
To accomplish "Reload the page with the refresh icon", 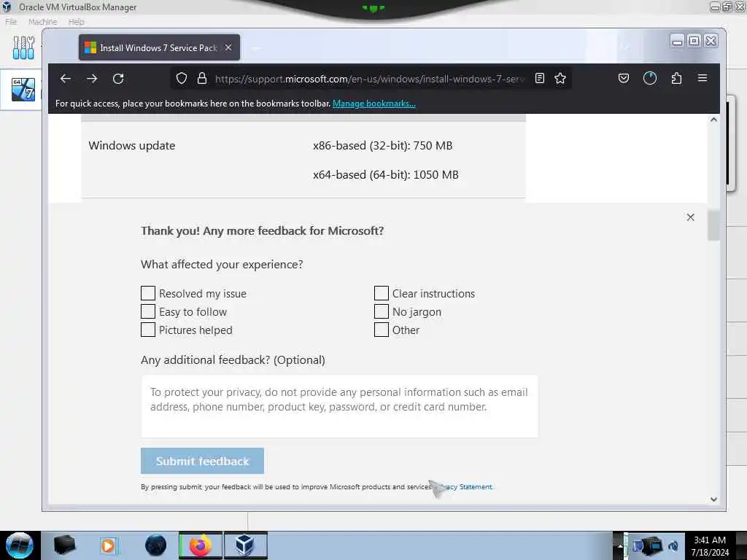I will pos(118,79).
